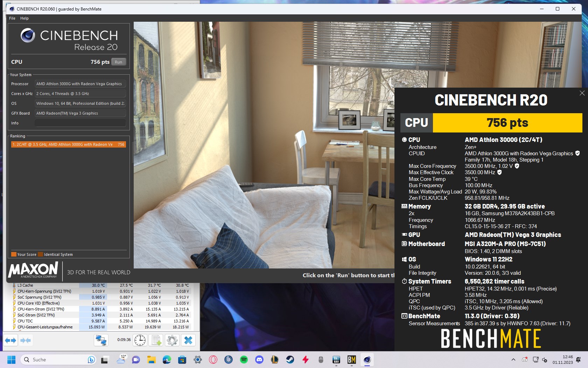Run the CPU benchmark in Cinebench
588x368 pixels.
[119, 62]
